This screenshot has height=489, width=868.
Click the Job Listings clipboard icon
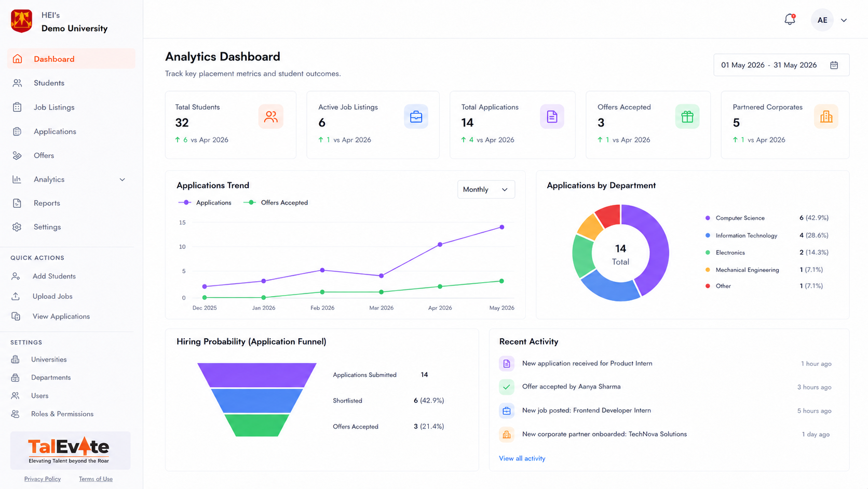point(17,107)
